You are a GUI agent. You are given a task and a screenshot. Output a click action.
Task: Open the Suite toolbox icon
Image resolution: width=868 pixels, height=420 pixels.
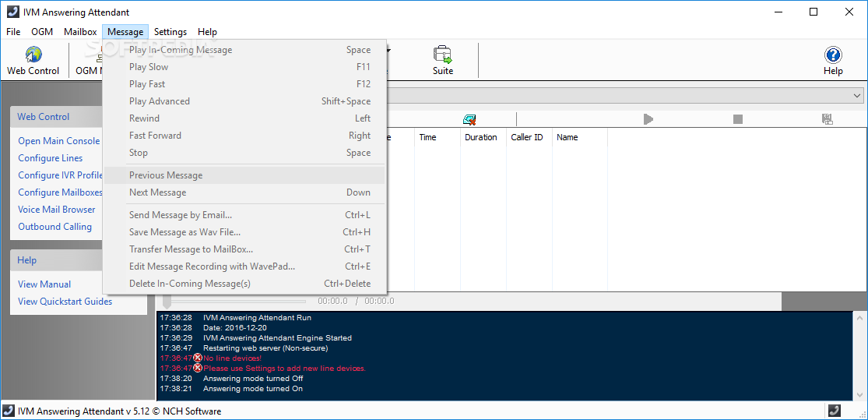coord(442,61)
